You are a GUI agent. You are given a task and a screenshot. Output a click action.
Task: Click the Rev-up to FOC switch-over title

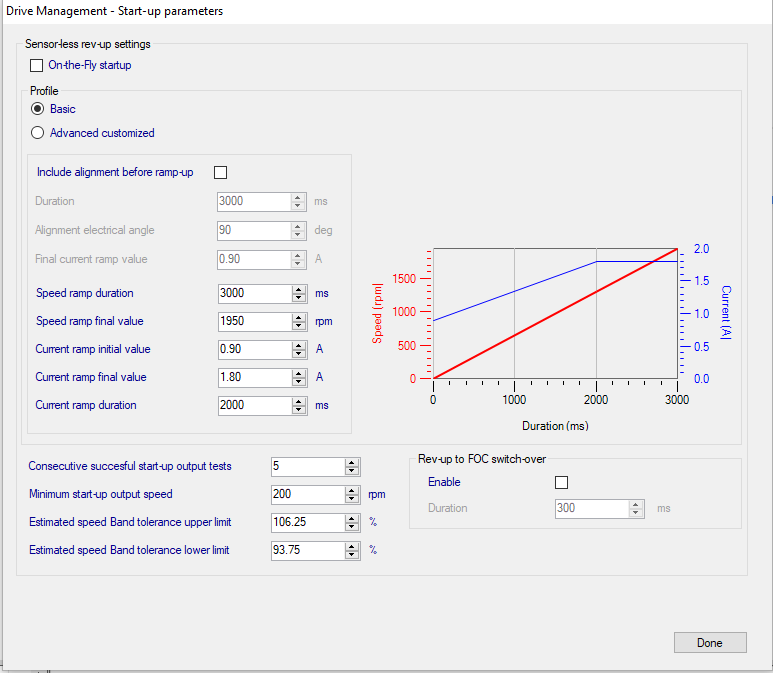pyautogui.click(x=482, y=459)
